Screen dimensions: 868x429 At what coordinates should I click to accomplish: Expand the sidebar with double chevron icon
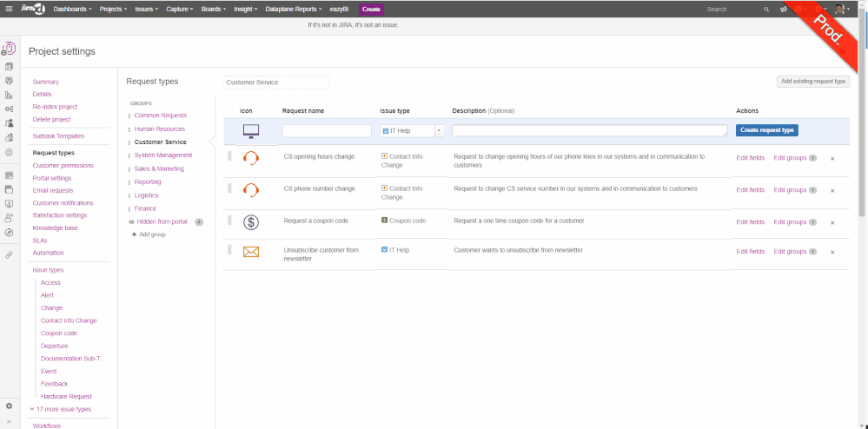(9, 421)
